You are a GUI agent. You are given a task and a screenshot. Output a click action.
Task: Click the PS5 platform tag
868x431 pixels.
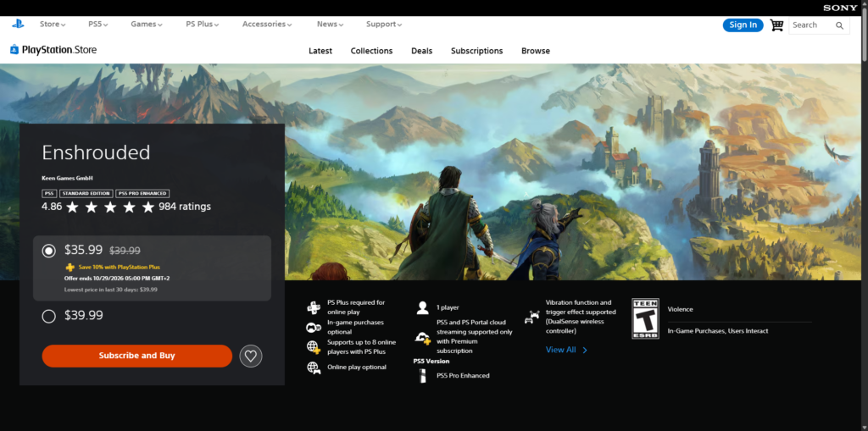click(49, 194)
